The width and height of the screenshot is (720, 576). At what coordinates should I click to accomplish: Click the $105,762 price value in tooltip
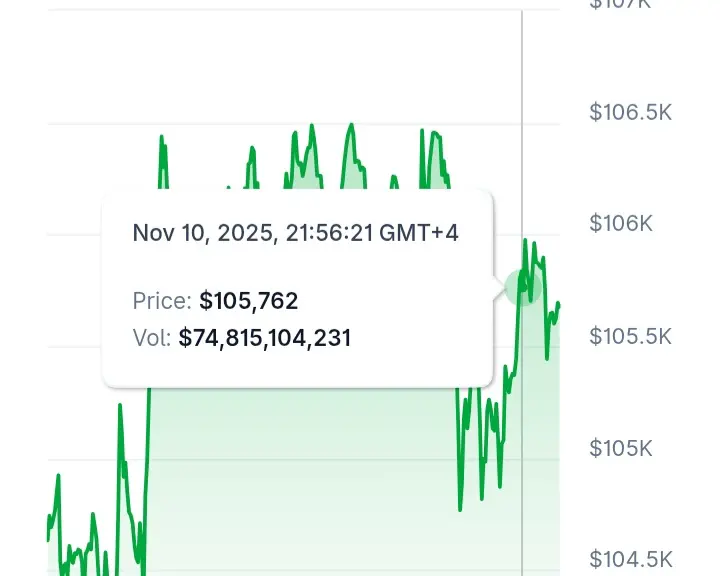[x=248, y=301]
